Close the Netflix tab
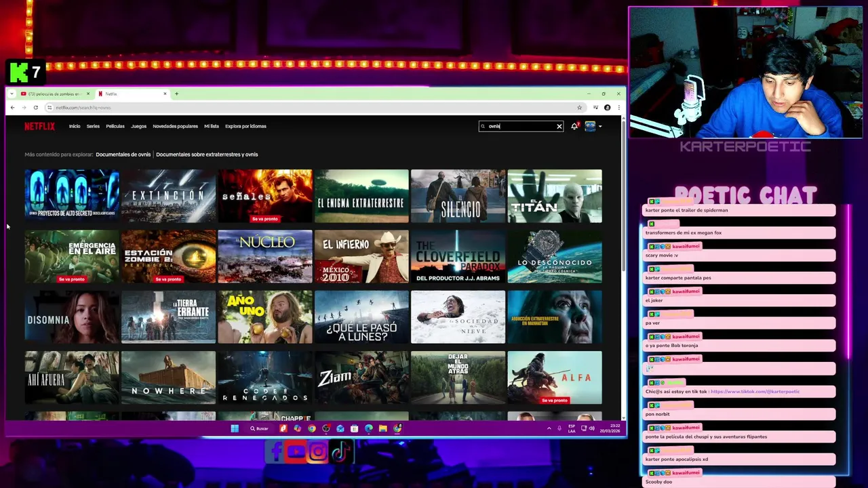The image size is (868, 488). (165, 94)
